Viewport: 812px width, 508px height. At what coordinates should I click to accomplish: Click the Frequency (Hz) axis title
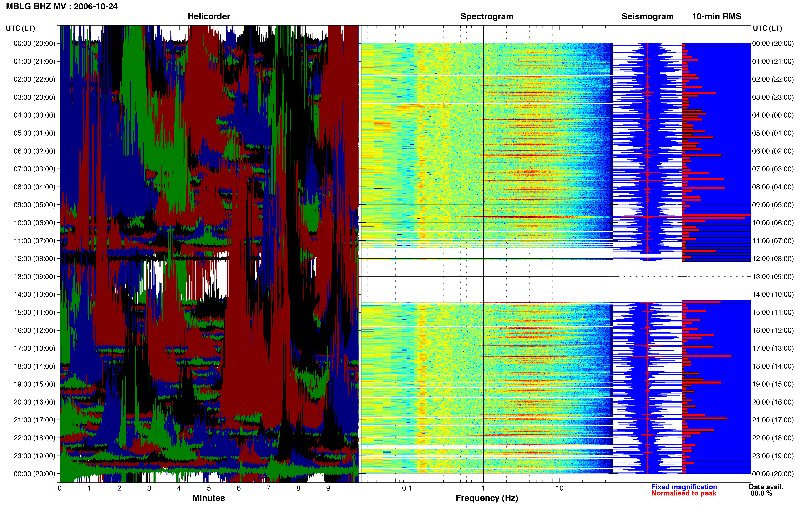pyautogui.click(x=487, y=498)
